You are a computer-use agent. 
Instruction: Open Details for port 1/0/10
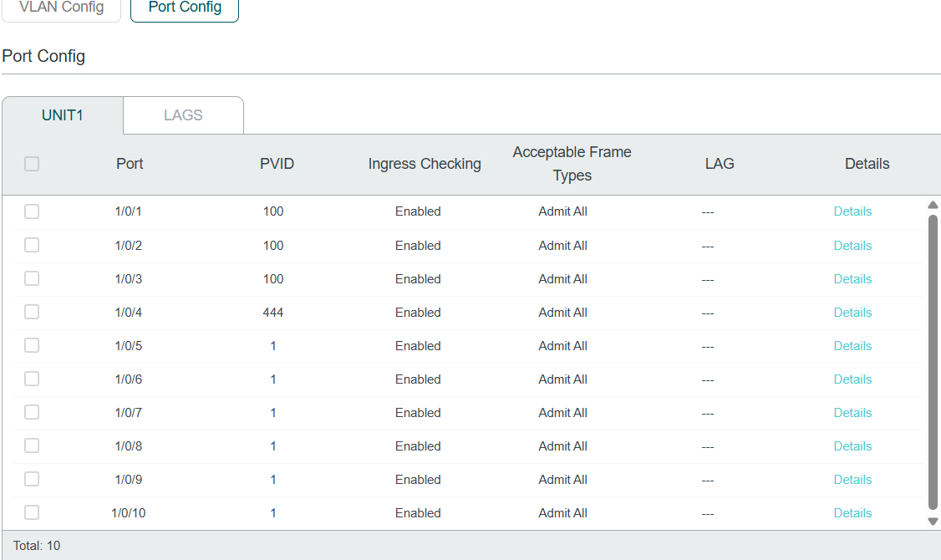[x=852, y=513]
